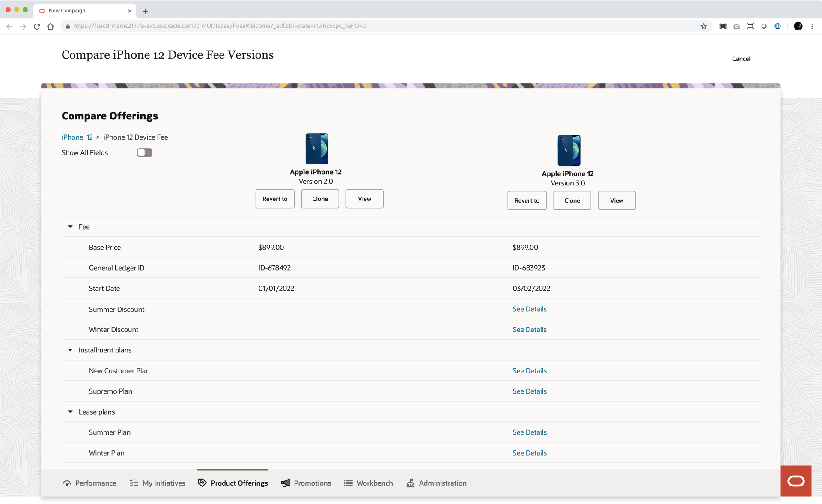This screenshot has width=822, height=504.
Task: Clone Version 3.0 offering
Action: point(572,200)
